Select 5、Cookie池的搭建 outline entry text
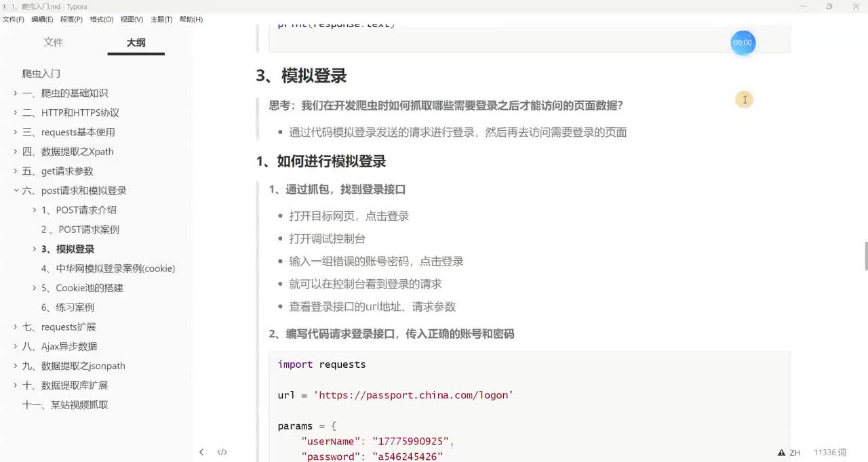The height and width of the screenshot is (462, 868). [x=82, y=288]
